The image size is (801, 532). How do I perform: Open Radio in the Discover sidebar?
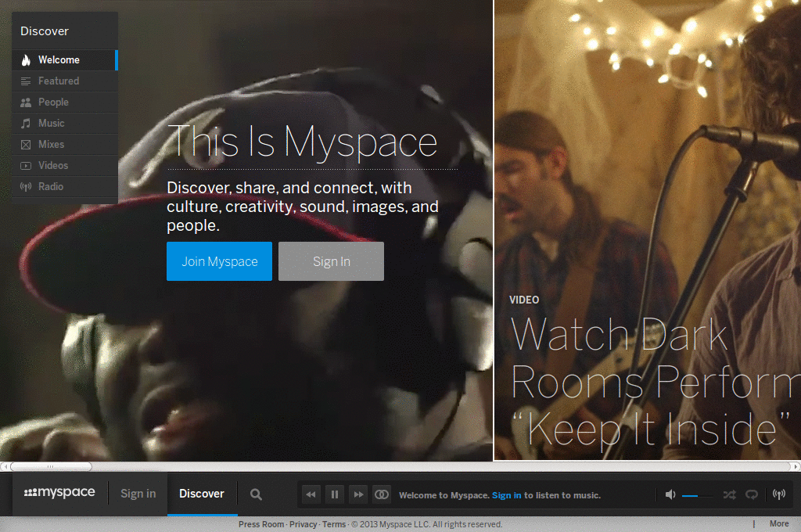[65, 186]
